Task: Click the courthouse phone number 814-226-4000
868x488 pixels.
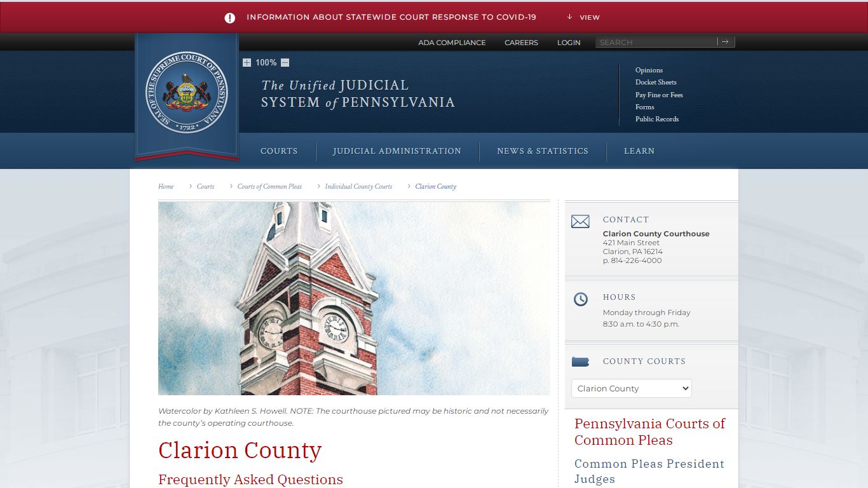Action: pos(636,261)
